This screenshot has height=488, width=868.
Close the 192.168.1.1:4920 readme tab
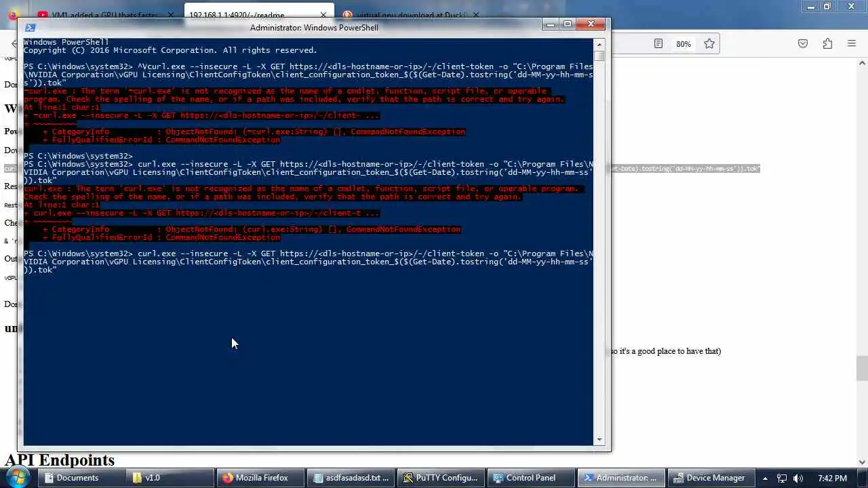tap(323, 15)
